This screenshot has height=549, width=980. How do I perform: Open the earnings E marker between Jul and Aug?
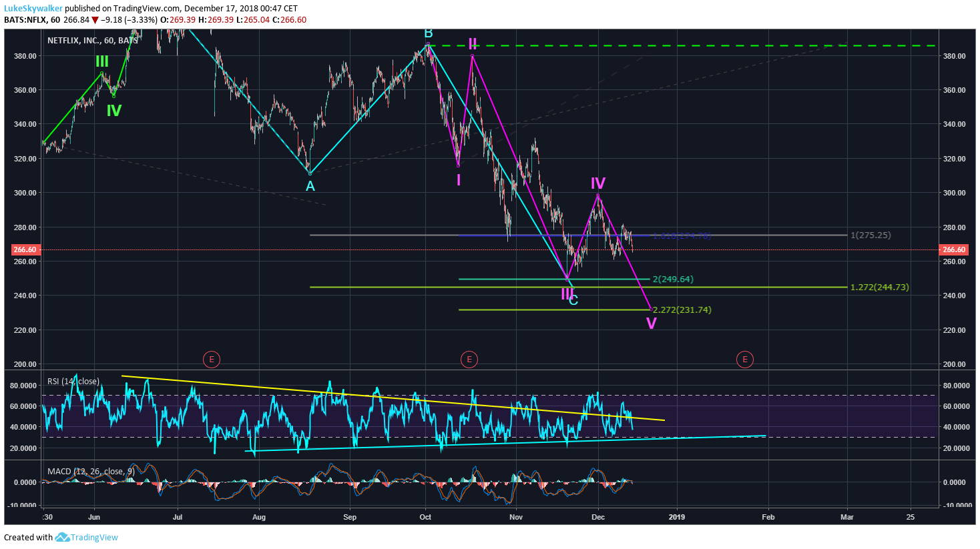[x=211, y=360]
